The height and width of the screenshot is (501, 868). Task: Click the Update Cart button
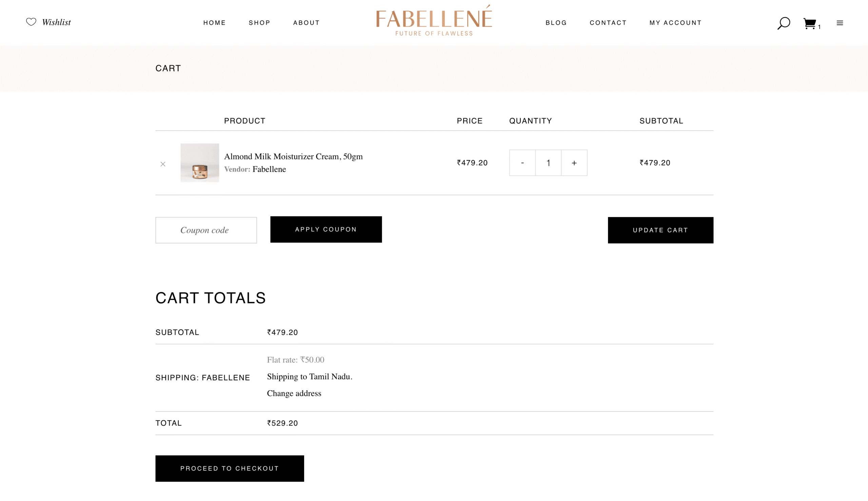point(660,230)
